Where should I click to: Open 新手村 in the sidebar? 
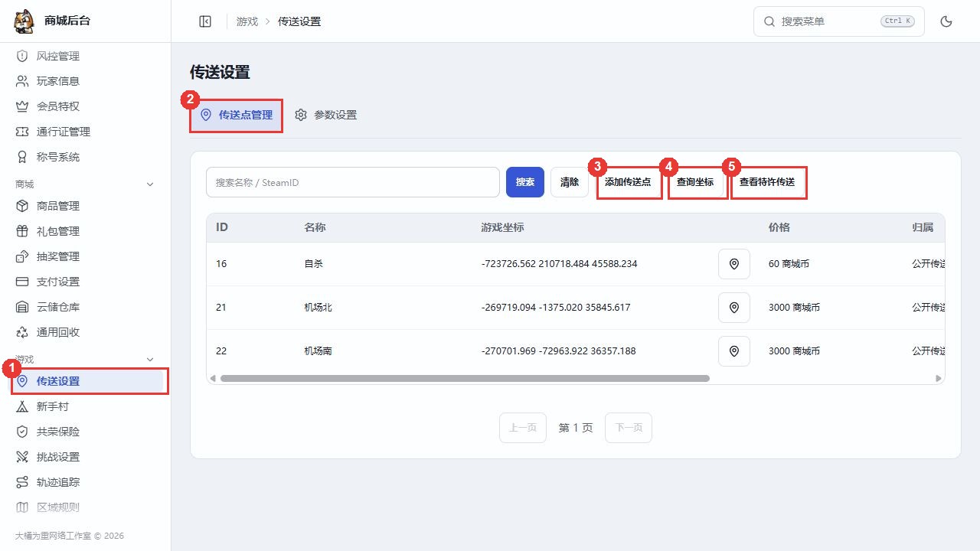coord(85,406)
